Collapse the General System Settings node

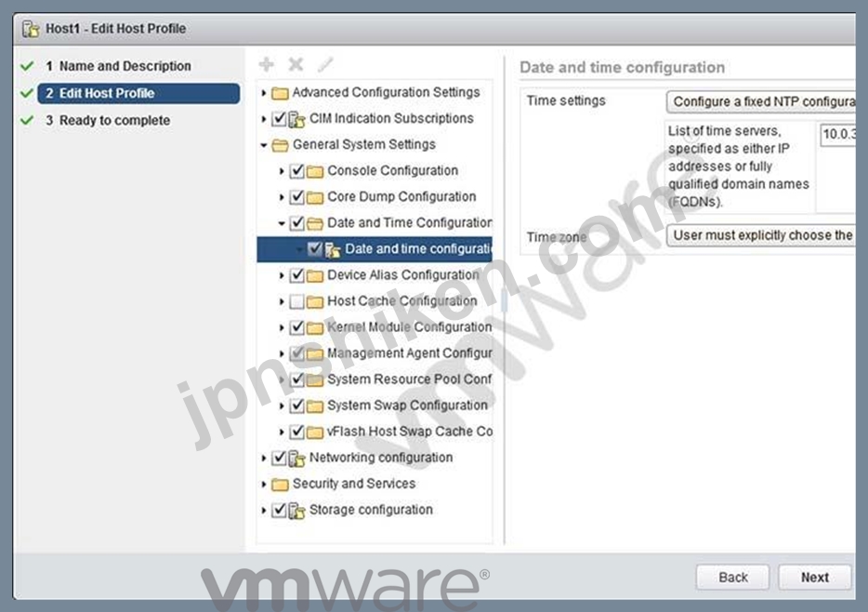(x=264, y=145)
